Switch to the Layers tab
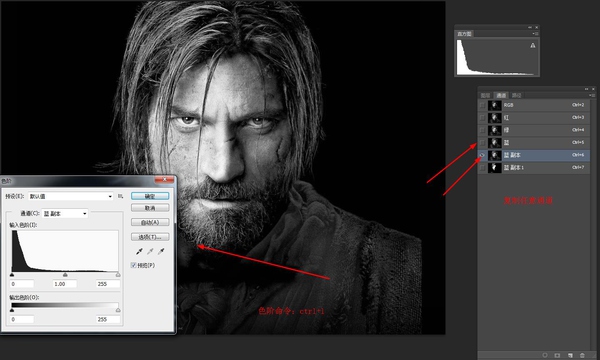Viewport: 600px width, 360px height. (x=486, y=95)
